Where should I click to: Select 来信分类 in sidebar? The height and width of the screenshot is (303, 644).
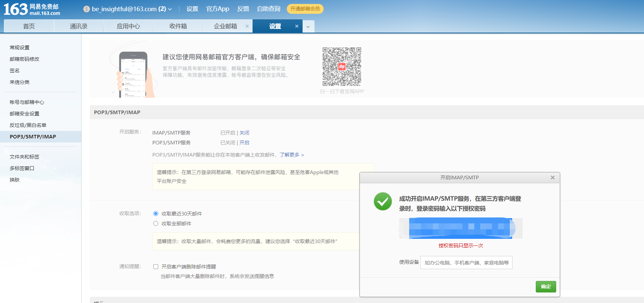click(x=20, y=82)
